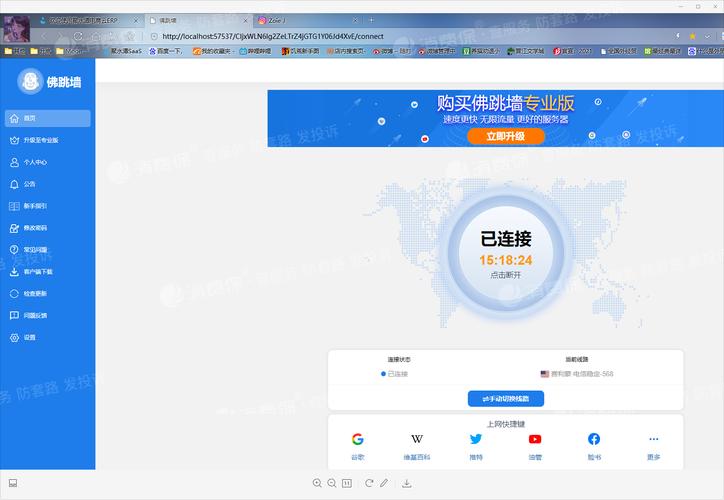Screen dimensions: 724x500
Task: Close the 佛跳墙 browser tab
Action: 246,21
